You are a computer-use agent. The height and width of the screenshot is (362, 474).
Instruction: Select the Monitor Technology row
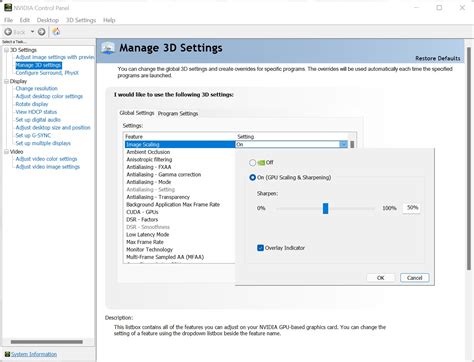point(180,249)
